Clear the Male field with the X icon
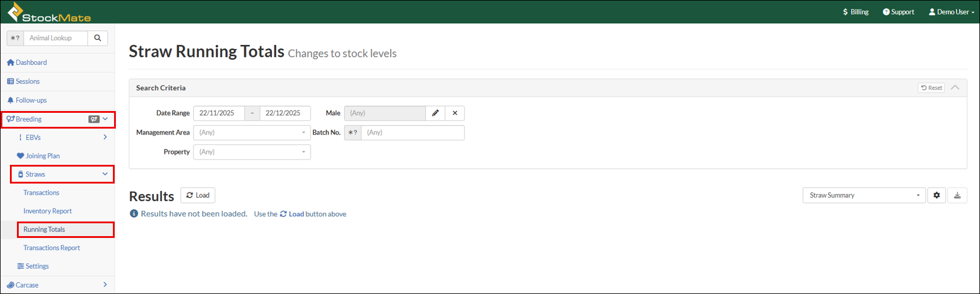 point(455,113)
